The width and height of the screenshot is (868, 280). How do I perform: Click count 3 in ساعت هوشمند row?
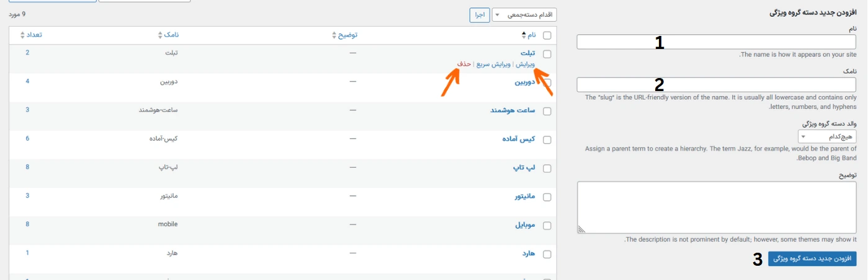[x=27, y=110]
